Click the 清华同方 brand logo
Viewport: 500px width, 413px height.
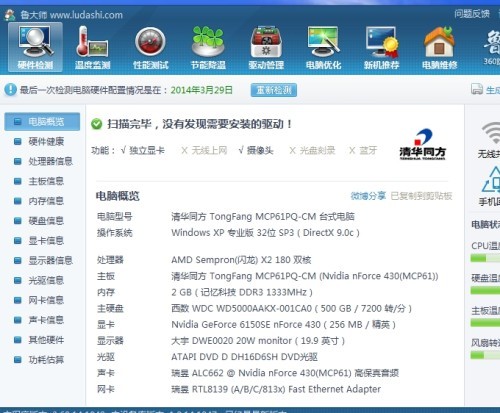423,144
